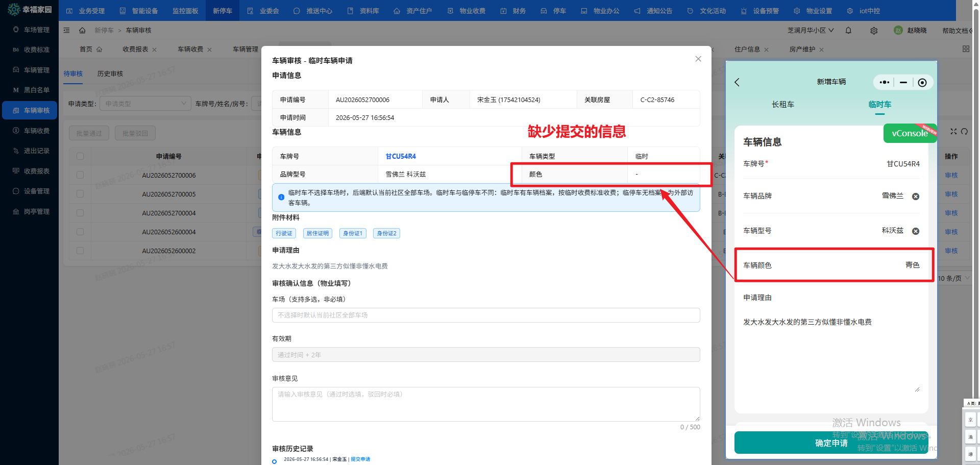Close the 住户信息 tab
The width and height of the screenshot is (980, 465).
766,50
